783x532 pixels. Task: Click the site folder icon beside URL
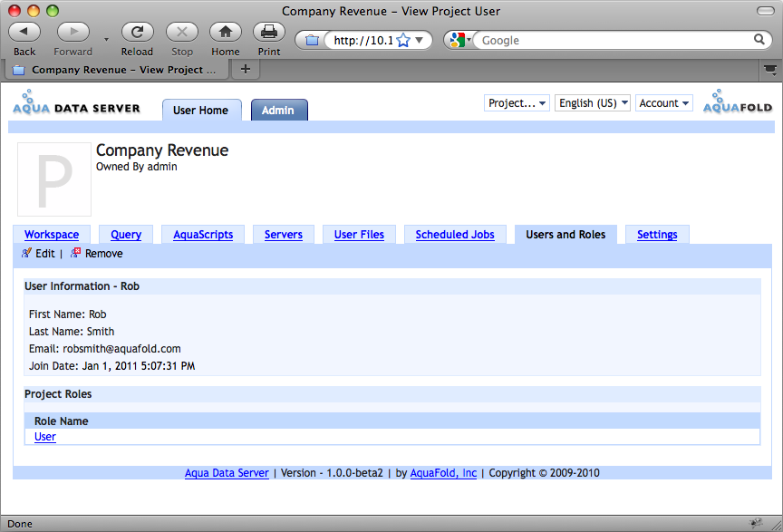click(312, 41)
